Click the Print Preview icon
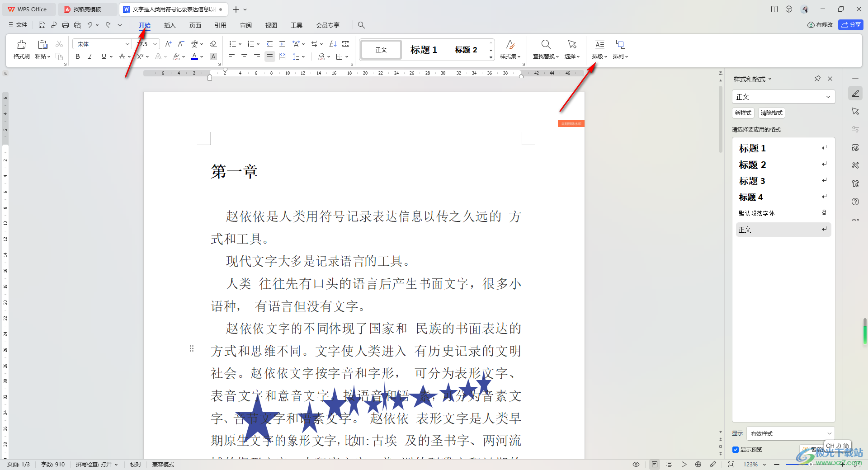The width and height of the screenshot is (868, 470). (77, 25)
